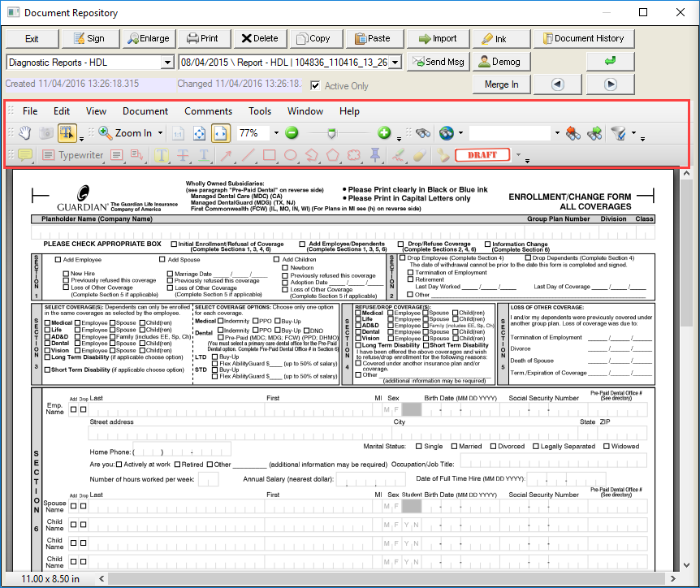700x588 pixels.
Task: Click the vertical scrollbar down arrow
Action: [x=686, y=565]
